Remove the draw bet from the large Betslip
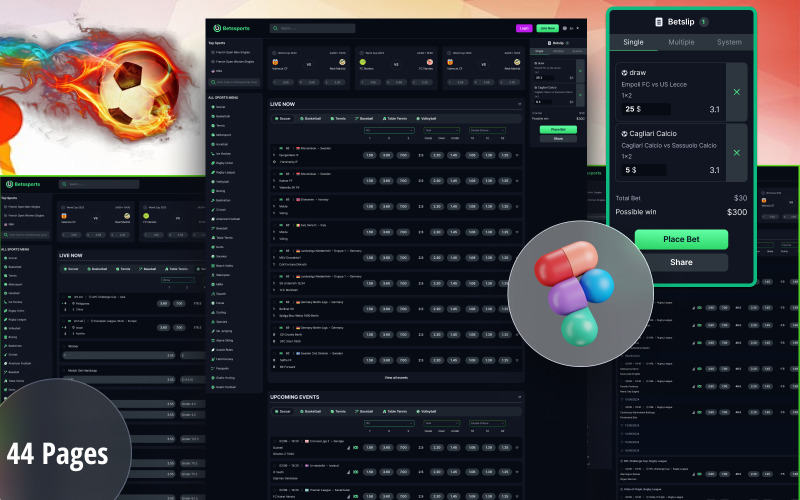This screenshot has height=500, width=800. 736,92
